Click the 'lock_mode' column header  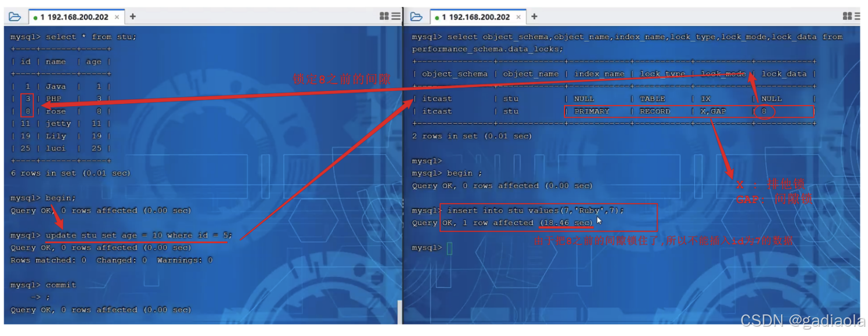(723, 74)
